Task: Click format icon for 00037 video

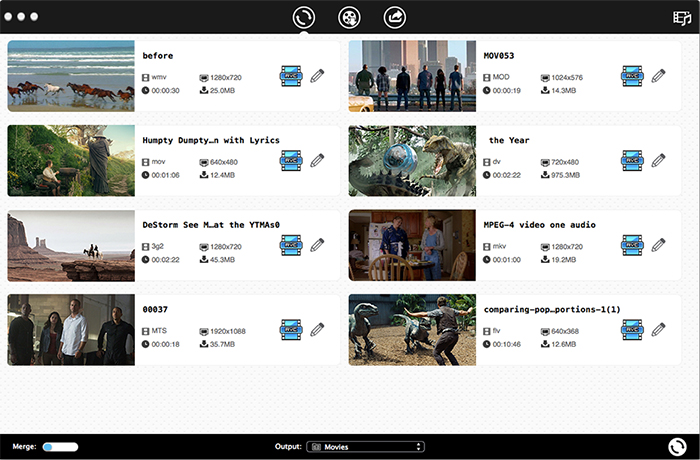Action: click(x=291, y=329)
